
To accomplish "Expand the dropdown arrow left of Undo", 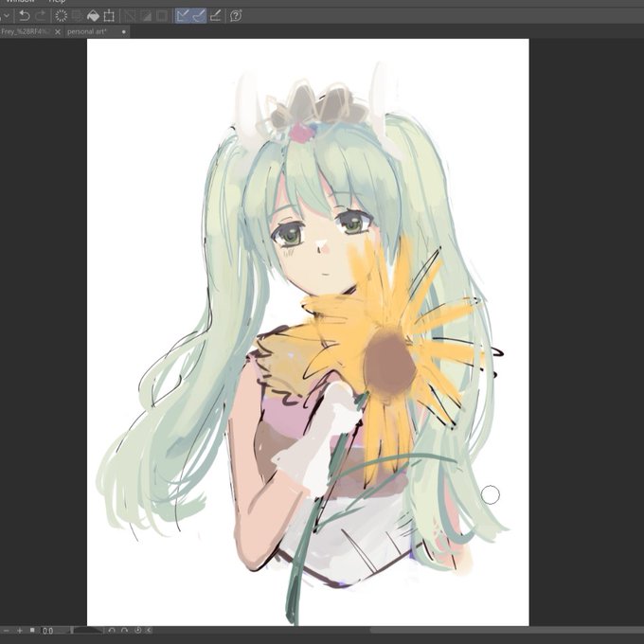I will pyautogui.click(x=7, y=16).
